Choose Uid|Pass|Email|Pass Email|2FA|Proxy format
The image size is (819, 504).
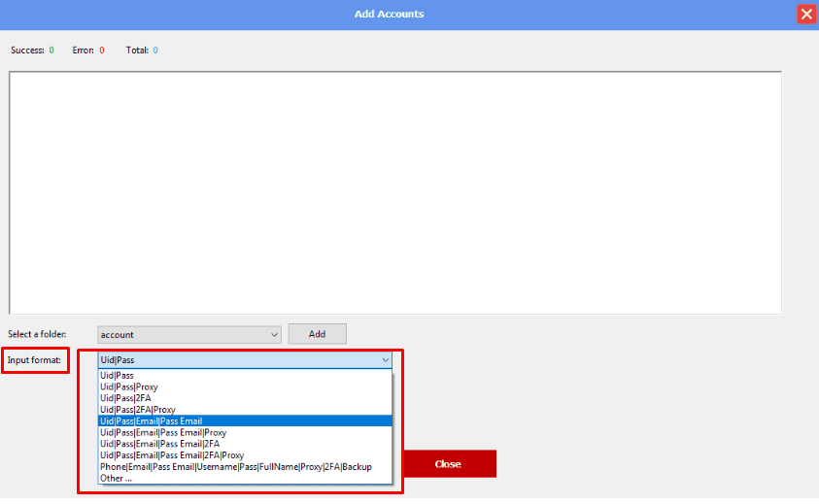point(171,455)
